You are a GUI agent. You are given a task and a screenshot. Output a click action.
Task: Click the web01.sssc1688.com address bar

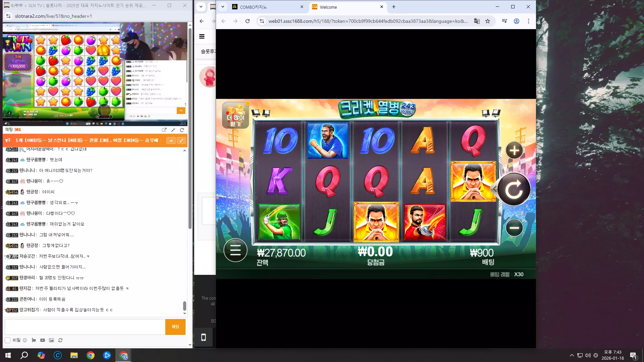(x=368, y=21)
